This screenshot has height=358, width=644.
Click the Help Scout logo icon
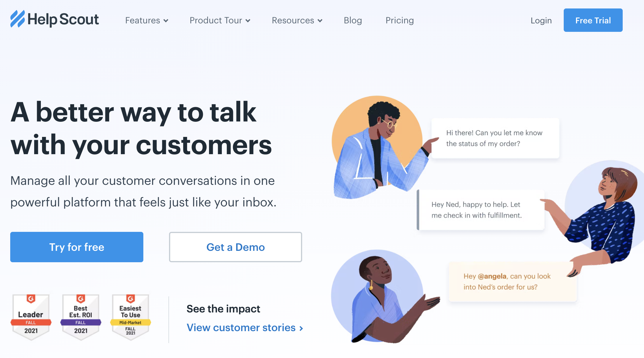tap(18, 19)
